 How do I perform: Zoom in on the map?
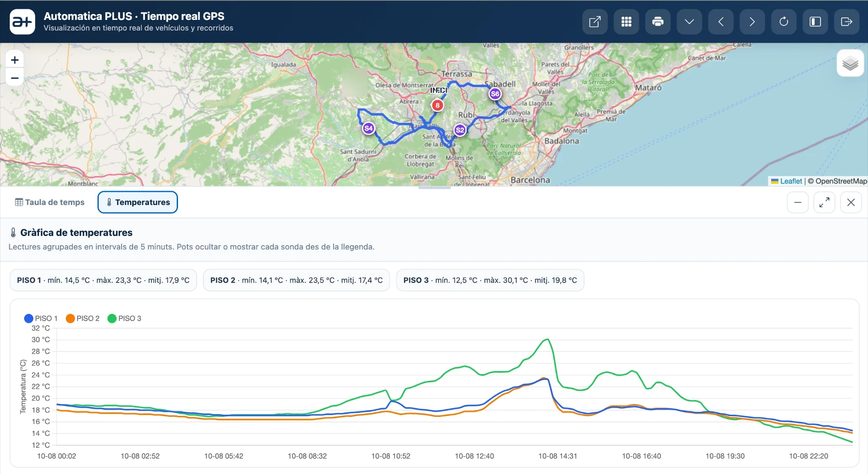15,60
